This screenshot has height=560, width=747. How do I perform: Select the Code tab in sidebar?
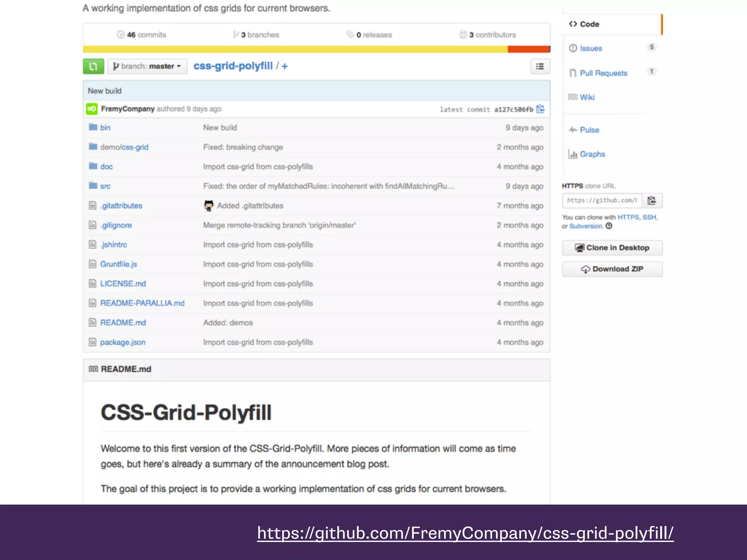click(612, 24)
